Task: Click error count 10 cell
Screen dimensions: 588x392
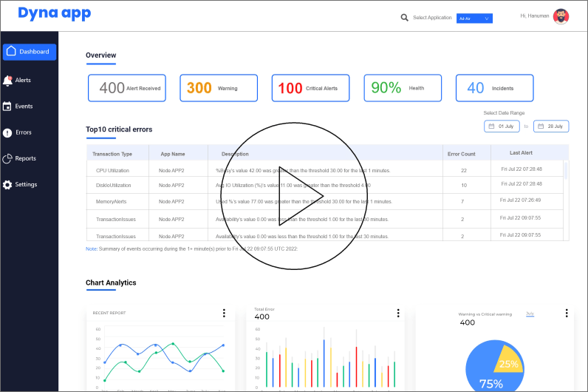Action: 464,186
